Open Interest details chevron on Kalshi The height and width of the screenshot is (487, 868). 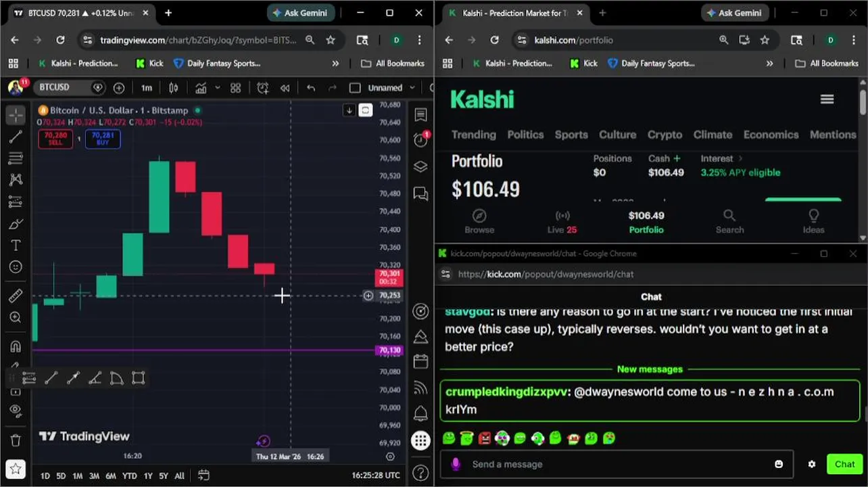(740, 158)
